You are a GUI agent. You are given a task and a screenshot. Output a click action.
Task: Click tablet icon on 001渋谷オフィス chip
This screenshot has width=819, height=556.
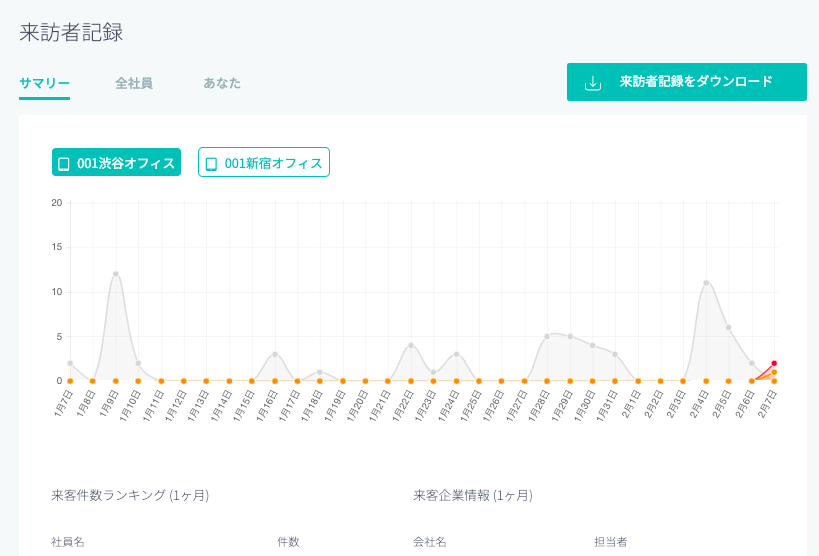(x=64, y=163)
